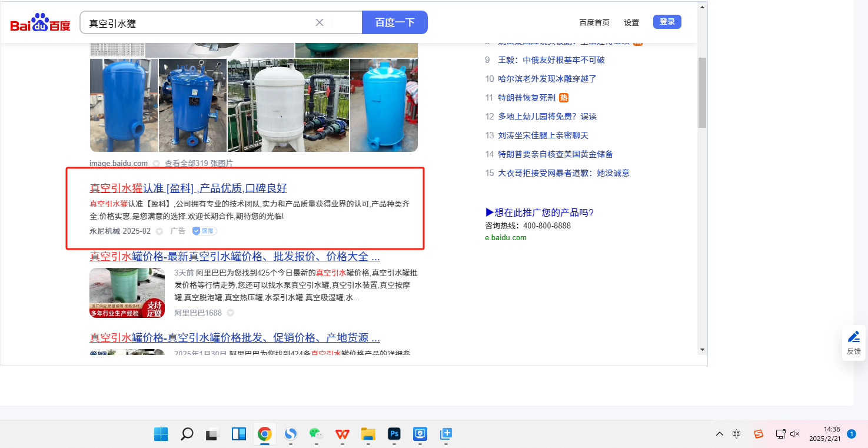Open Task View on the taskbar
868x448 pixels.
212,434
